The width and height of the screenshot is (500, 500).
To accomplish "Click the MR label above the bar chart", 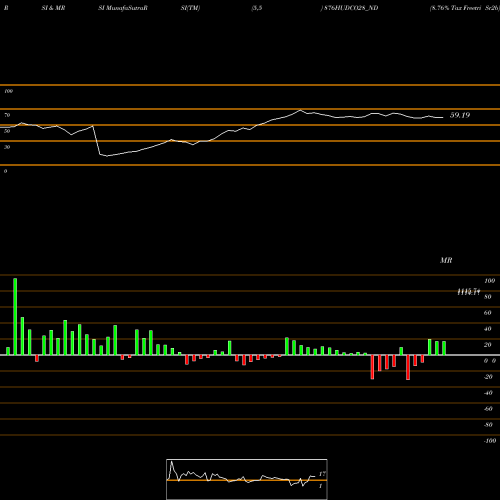I will tap(446, 260).
